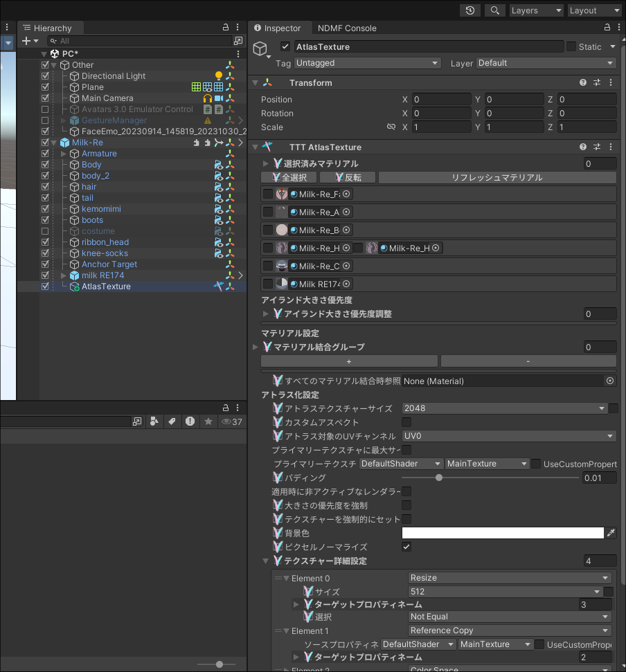Enable the カスタムアスペクト checkbox

click(406, 422)
